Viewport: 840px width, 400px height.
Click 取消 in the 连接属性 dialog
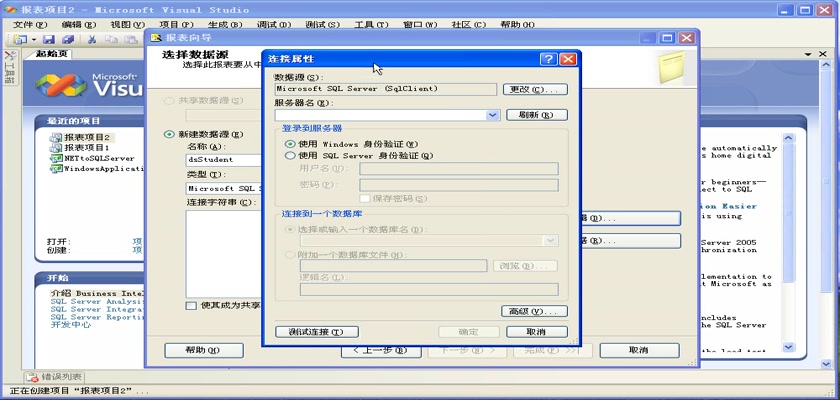point(537,332)
